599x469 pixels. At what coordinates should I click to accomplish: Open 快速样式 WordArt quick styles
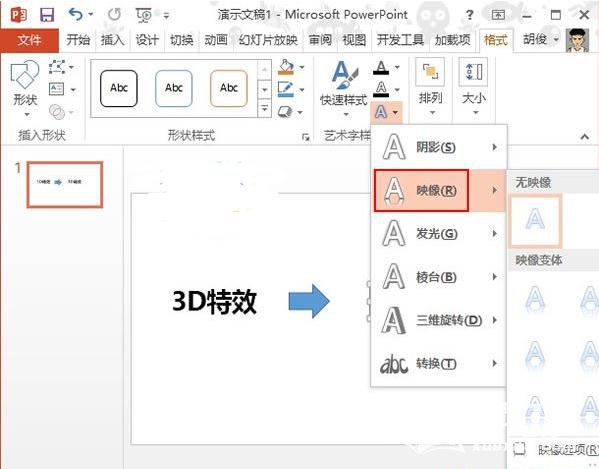point(344,89)
